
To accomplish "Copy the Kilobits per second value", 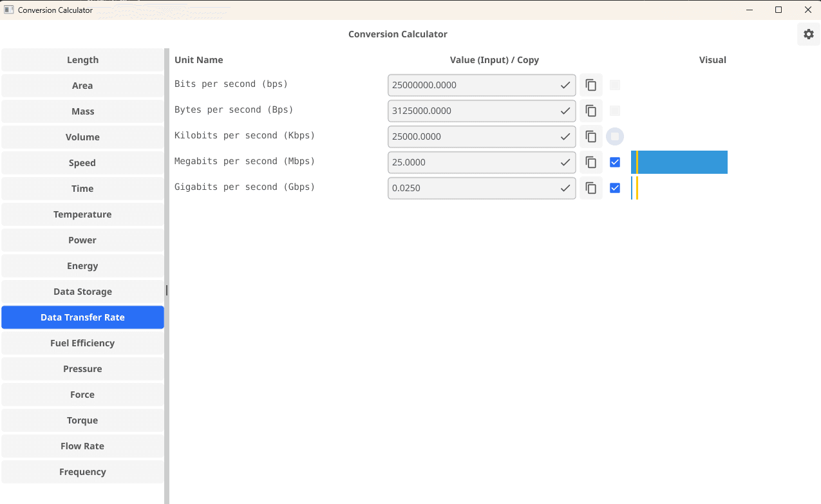I will 590,136.
